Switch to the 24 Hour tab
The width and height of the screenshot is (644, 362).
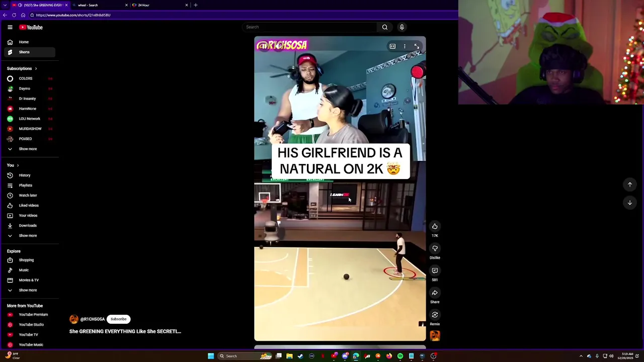point(158,5)
